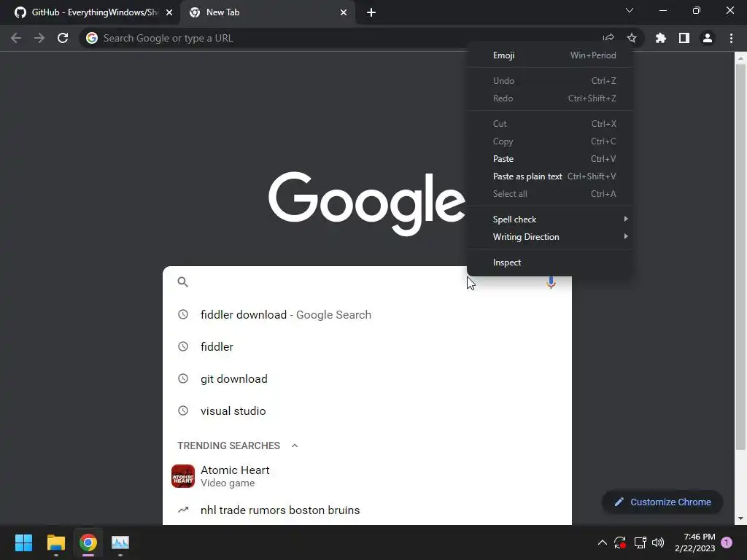Click the scrollbar down arrow

[x=740, y=519]
